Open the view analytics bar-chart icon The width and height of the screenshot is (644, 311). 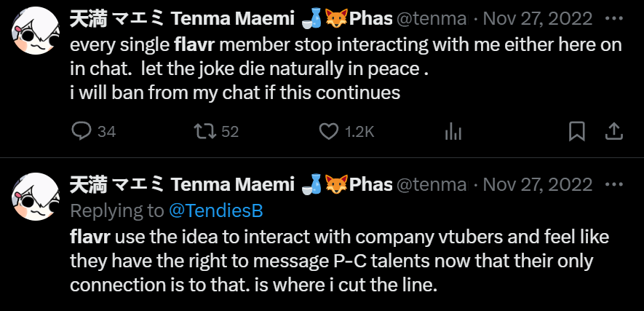click(453, 131)
